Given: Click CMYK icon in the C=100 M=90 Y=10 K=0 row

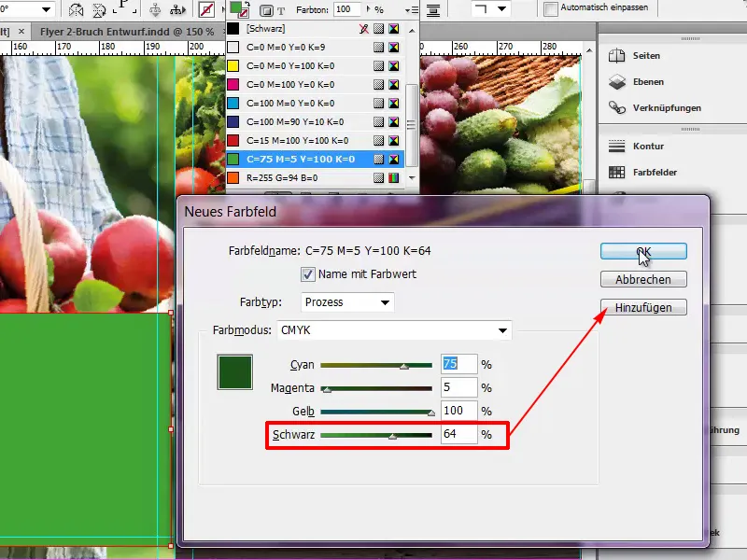Looking at the screenshot, I should point(394,122).
